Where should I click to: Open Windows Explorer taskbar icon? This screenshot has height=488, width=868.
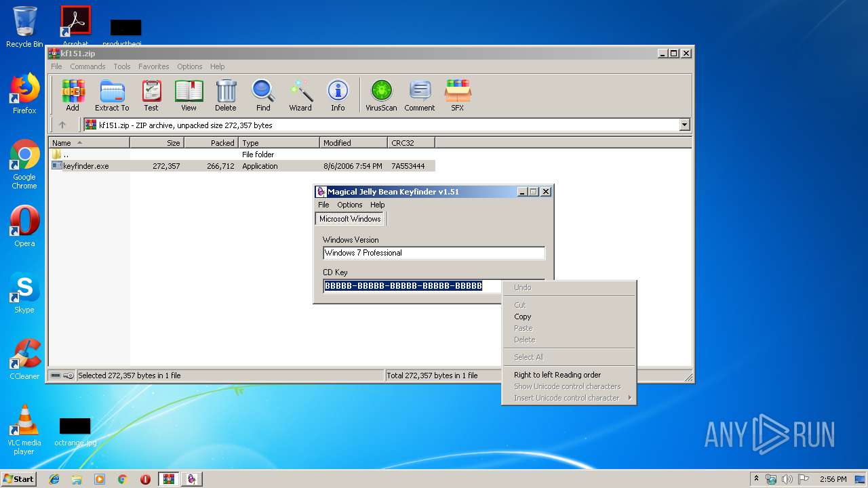pyautogui.click(x=77, y=479)
